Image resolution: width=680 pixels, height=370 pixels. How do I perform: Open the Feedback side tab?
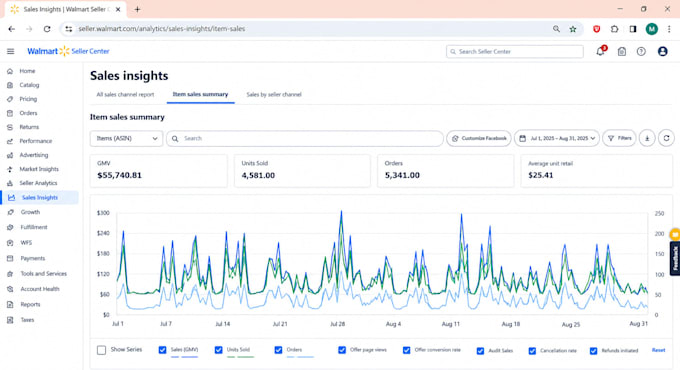point(675,259)
